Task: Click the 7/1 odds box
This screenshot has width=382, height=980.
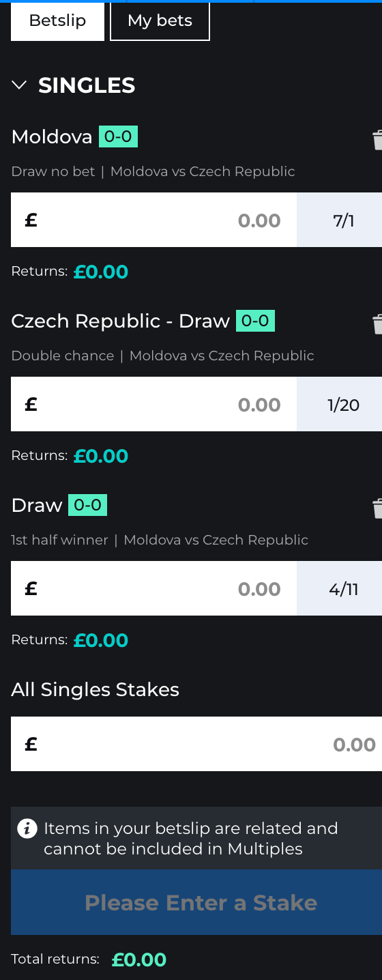Action: [340, 220]
